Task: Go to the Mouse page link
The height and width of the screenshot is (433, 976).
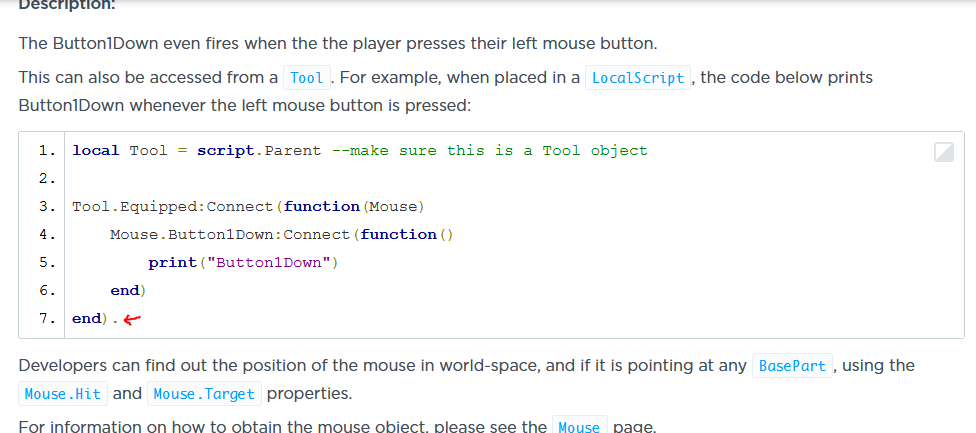Action: click(579, 427)
